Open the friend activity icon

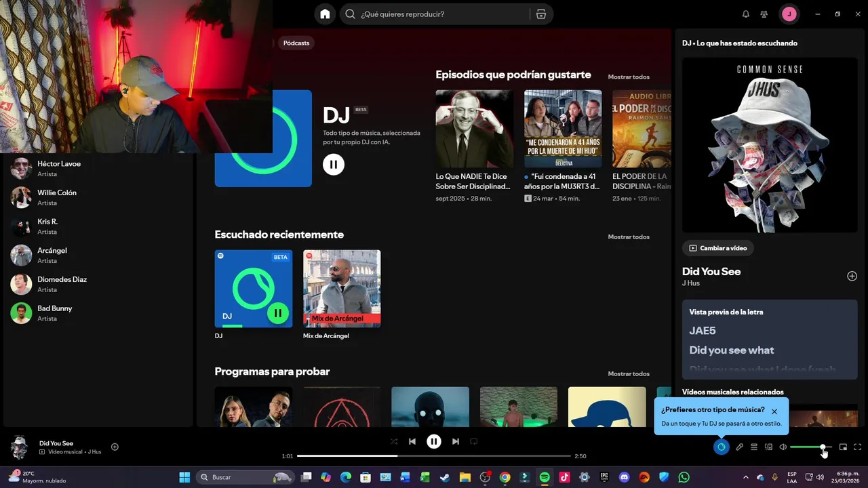point(764,14)
